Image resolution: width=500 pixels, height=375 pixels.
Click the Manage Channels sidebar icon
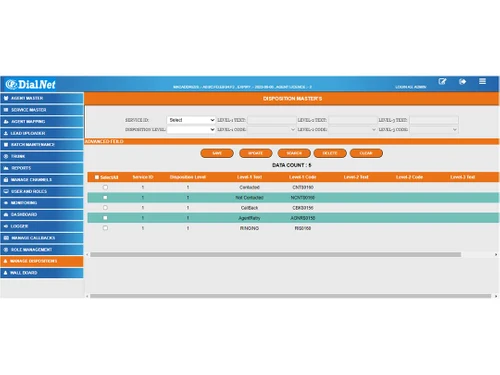pos(6,180)
